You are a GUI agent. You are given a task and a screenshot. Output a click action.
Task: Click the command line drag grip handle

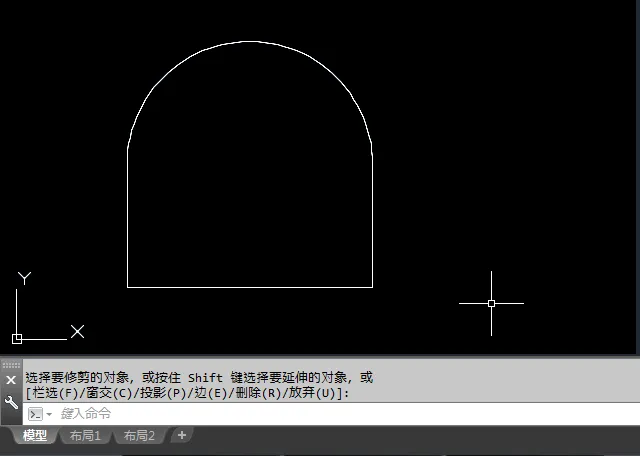[x=11, y=365]
